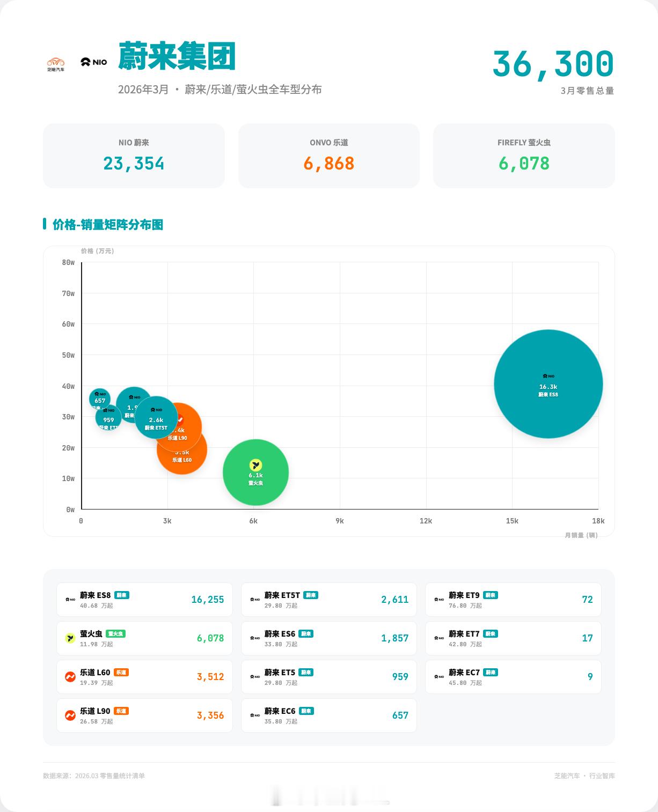Select the large teal 蔚来 ES8 bubble
This screenshot has height=812, width=658.
pos(547,385)
